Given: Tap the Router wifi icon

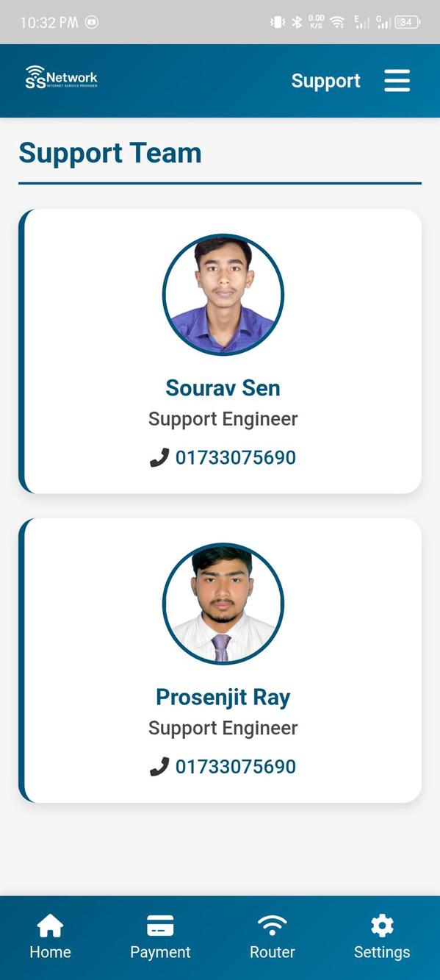Looking at the screenshot, I should (x=272, y=926).
